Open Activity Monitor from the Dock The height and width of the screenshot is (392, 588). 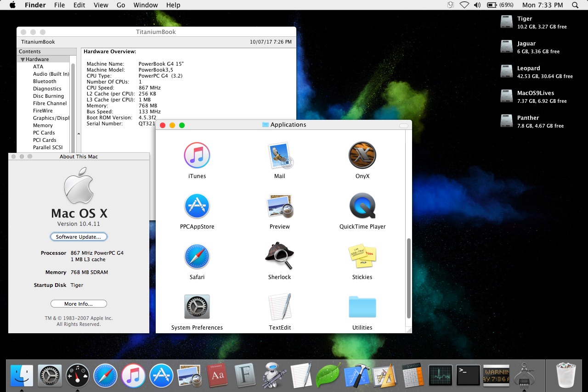pos(441,375)
